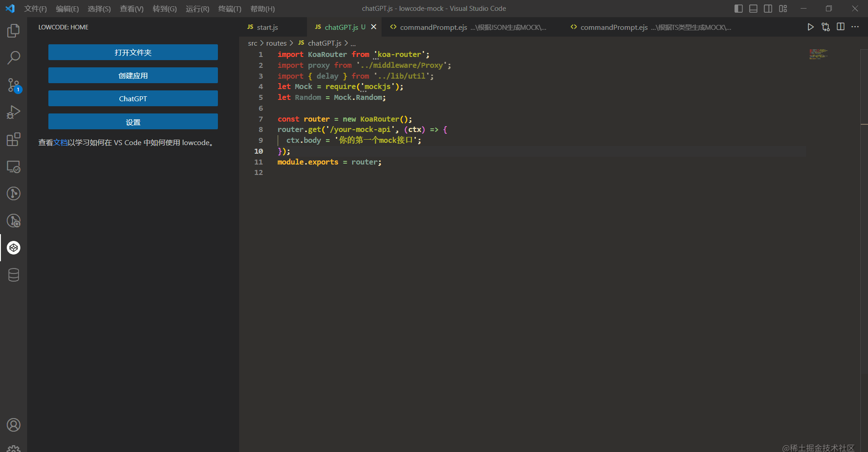Close the chatGPT.js tab
The width and height of the screenshot is (868, 452).
click(x=373, y=27)
